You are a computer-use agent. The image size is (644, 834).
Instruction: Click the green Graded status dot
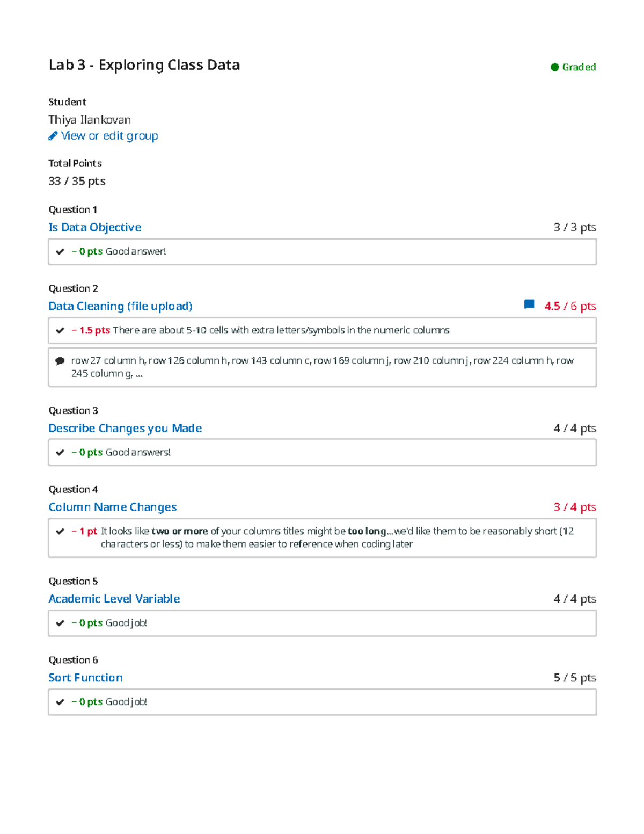click(554, 67)
